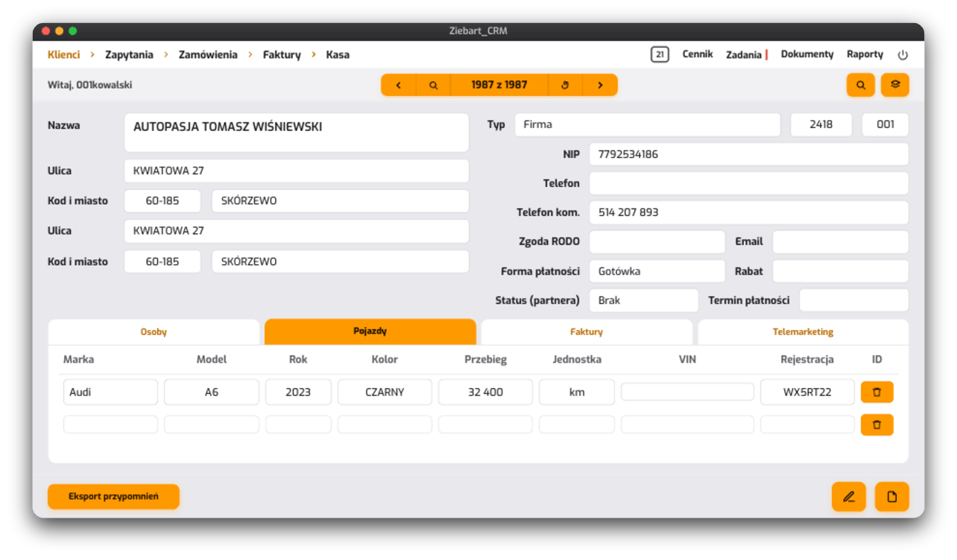
Task: Delete the Audi A6 vehicle row
Action: coord(877,392)
